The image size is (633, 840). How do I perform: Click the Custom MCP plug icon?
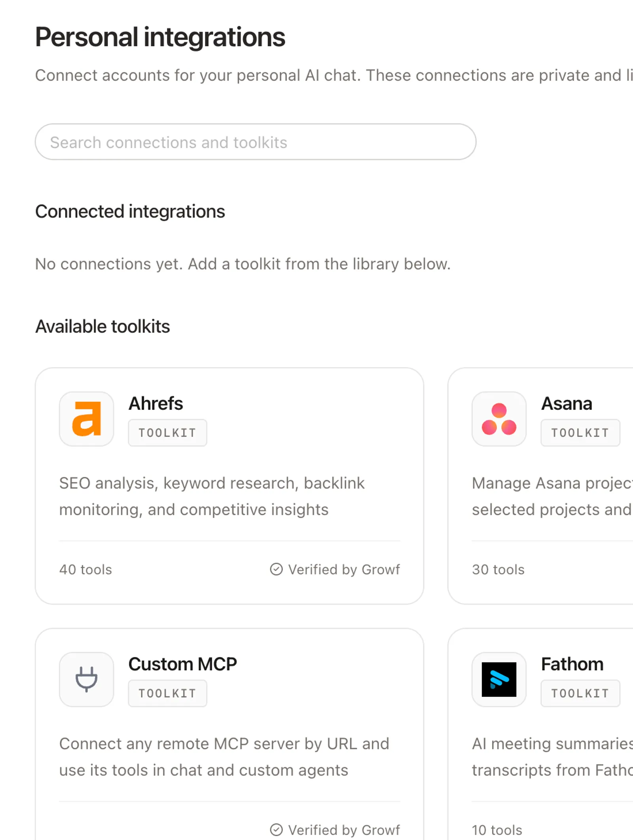pos(87,679)
